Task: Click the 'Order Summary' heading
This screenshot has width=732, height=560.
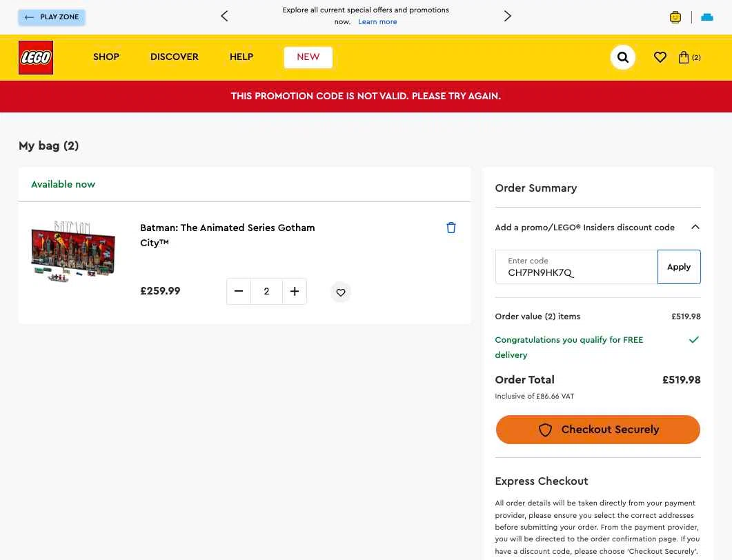Action: (x=536, y=188)
